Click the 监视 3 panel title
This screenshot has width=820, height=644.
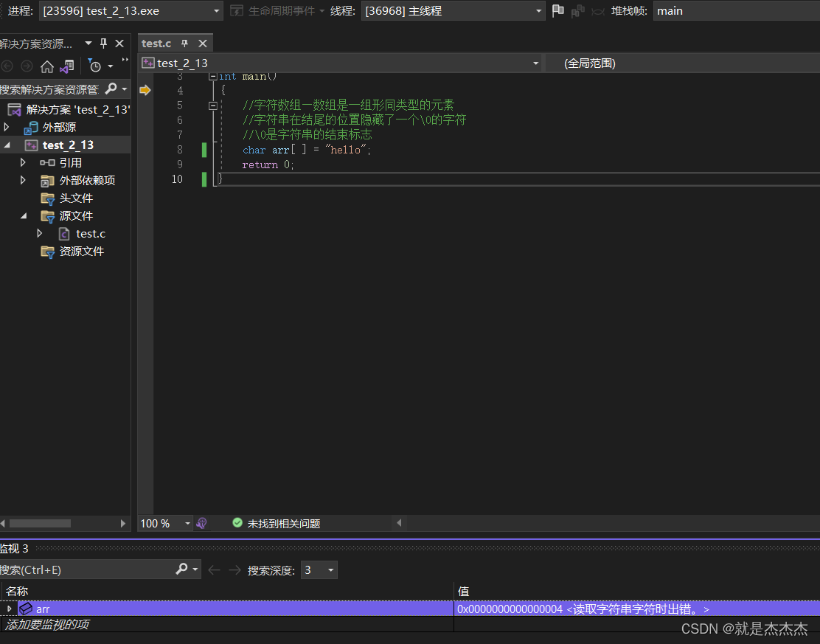pos(14,549)
